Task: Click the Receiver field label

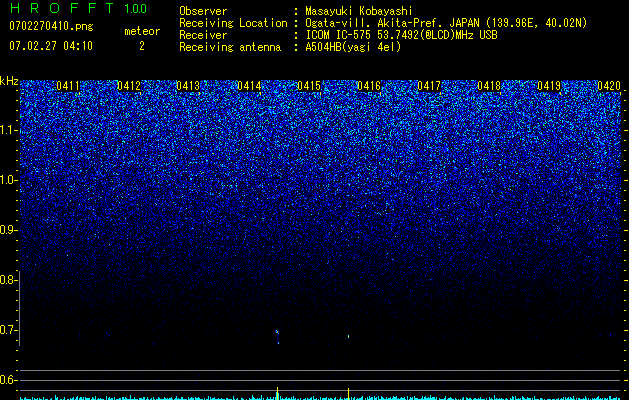Action: [x=203, y=35]
